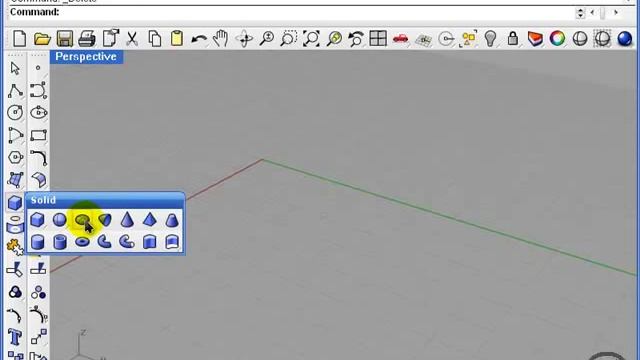Select the Rectangle tool in left sidebar
This screenshot has height=360, width=640.
(38, 135)
